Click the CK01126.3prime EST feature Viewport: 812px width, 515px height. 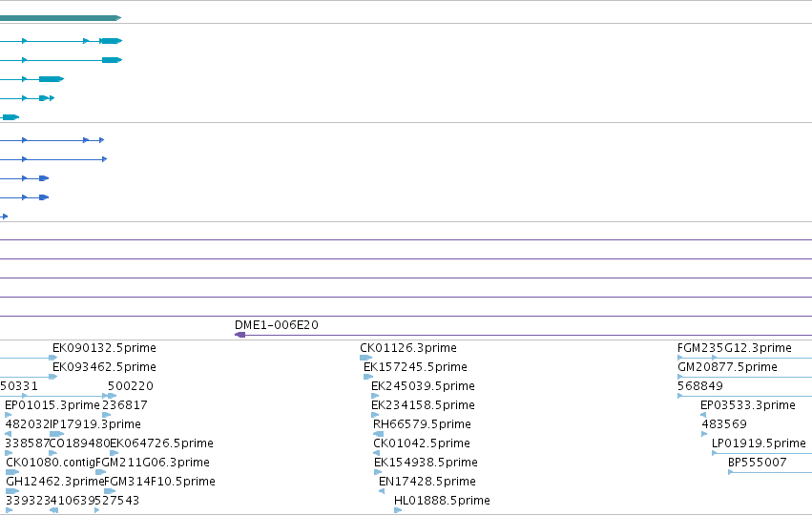[366, 358]
